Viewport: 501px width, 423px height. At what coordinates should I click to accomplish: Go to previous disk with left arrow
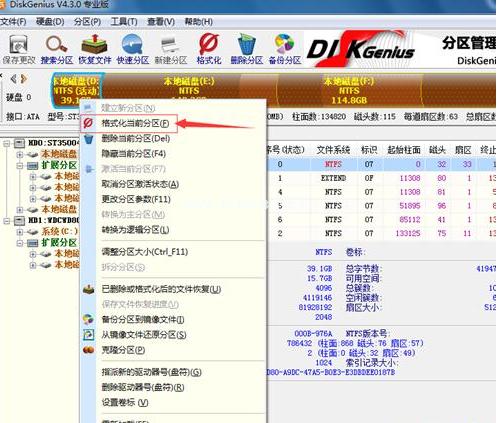click(13, 79)
